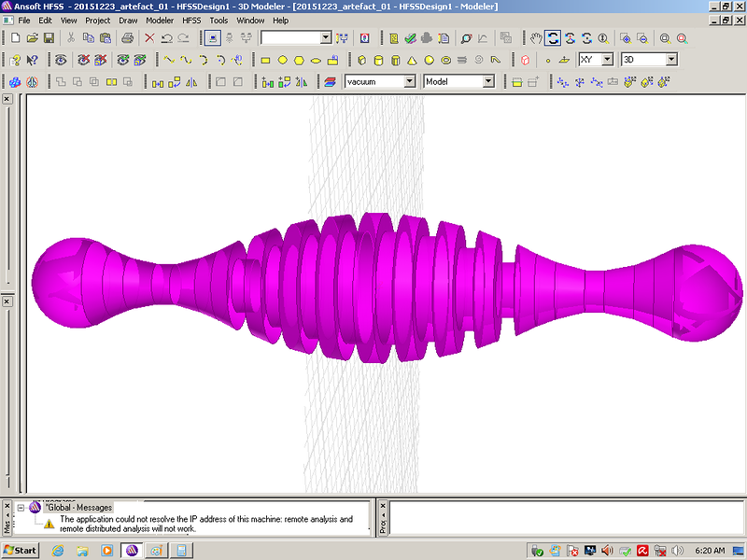
Task: Click the Save file icon
Action: [x=49, y=38]
